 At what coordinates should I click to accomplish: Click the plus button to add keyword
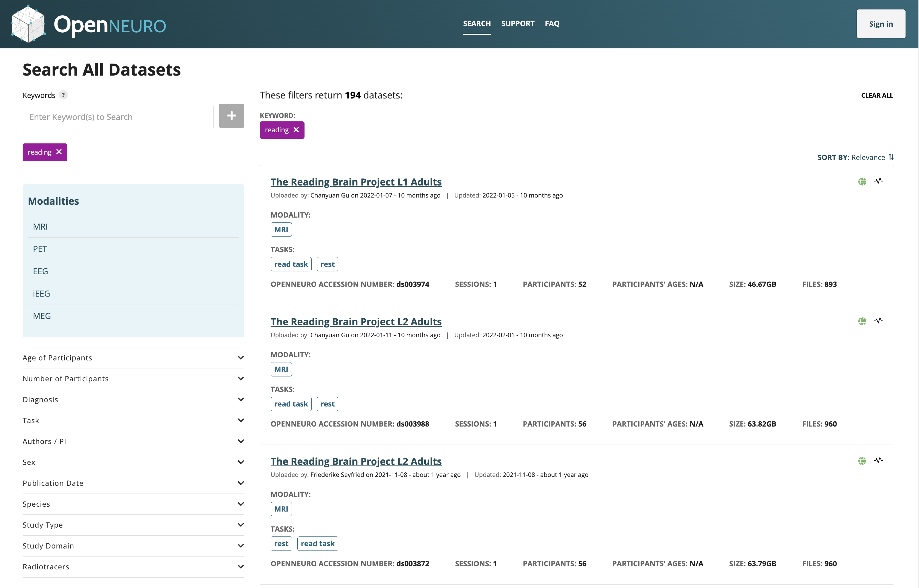pos(231,116)
